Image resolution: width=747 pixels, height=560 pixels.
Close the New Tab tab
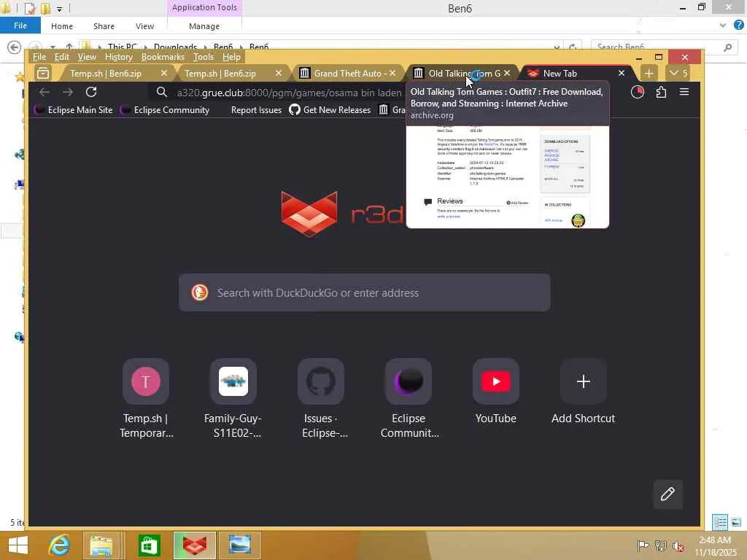(x=622, y=74)
